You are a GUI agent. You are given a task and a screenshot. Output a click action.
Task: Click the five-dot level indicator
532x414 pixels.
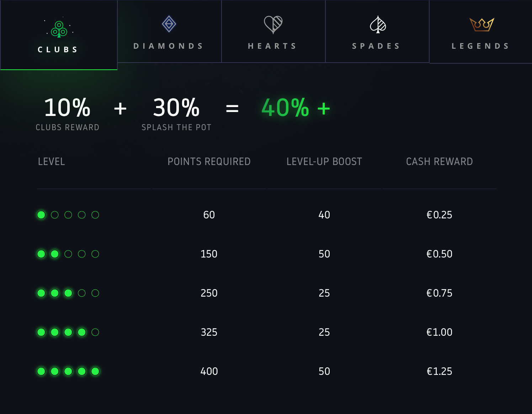[68, 371]
